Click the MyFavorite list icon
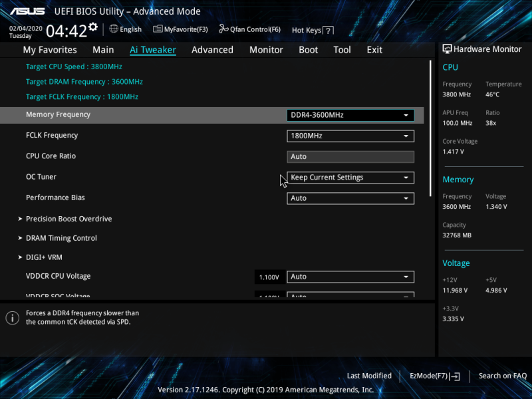The image size is (532, 399). [x=158, y=29]
